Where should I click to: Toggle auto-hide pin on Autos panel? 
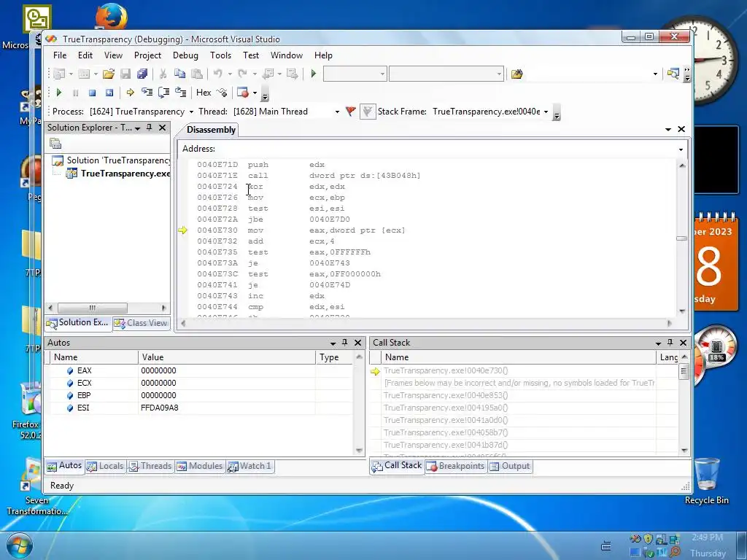[x=345, y=343]
